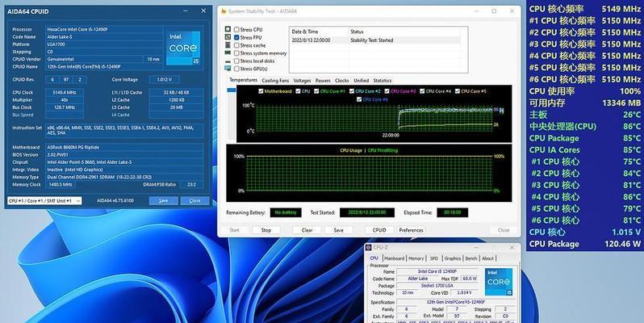Click the Close button in AIDA64 CPUID
Image resolution: width=644 pixels, height=323 pixels.
click(195, 200)
